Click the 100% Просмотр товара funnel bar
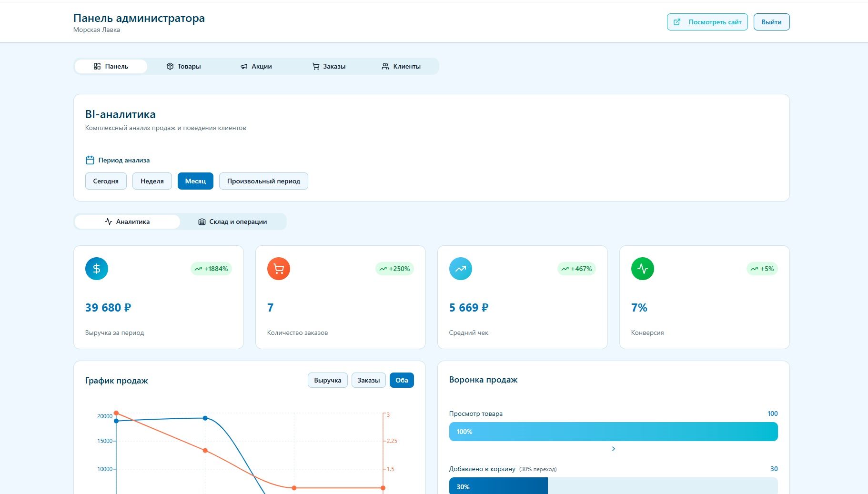This screenshot has height=494, width=868. 614,432
